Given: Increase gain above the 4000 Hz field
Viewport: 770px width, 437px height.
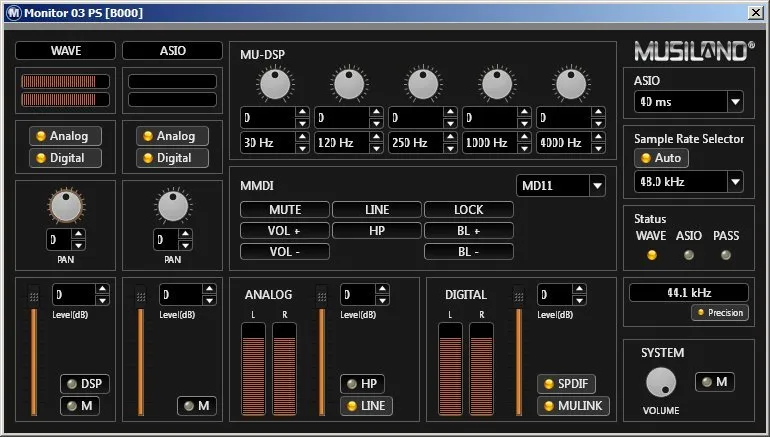Looking at the screenshot, I should pyautogui.click(x=598, y=112).
